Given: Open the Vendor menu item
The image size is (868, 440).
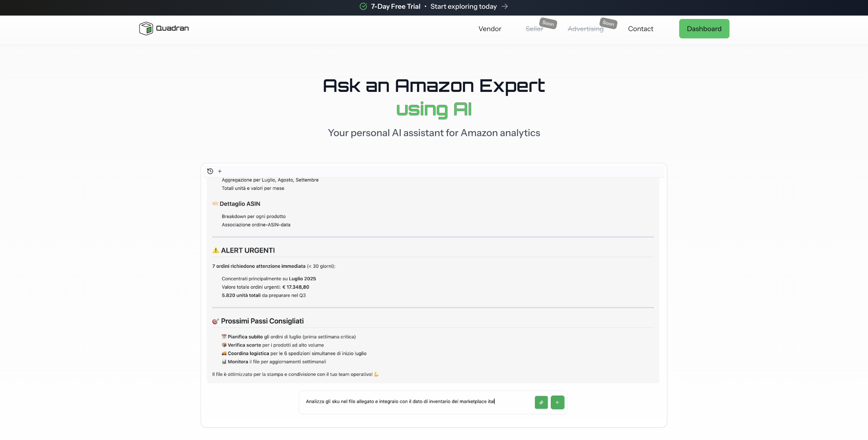Looking at the screenshot, I should point(490,29).
